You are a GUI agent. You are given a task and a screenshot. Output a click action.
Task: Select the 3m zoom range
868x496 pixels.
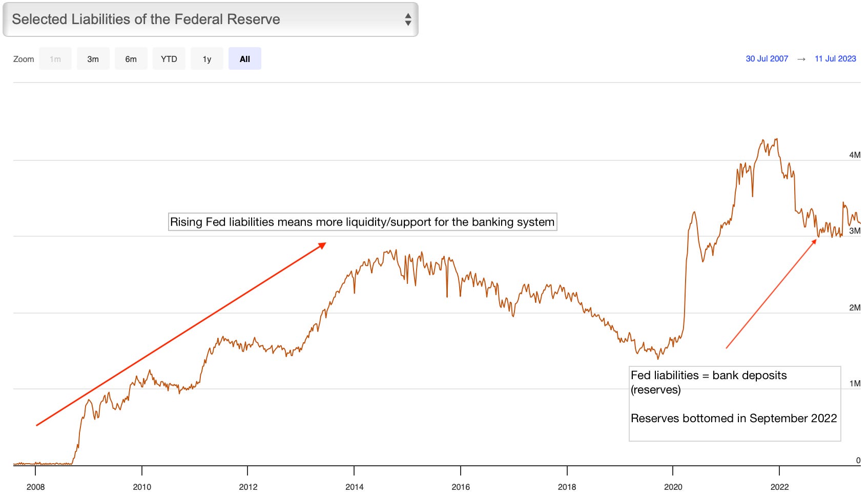point(93,59)
